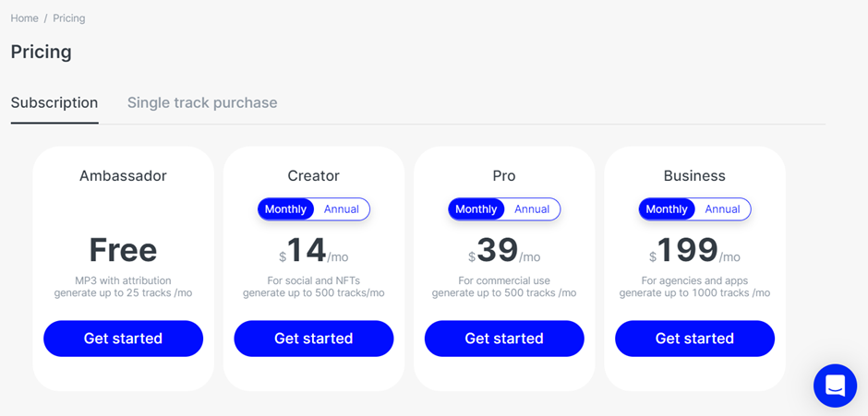Click the Free price on Ambassador card
Viewport: 868px width, 416px height.
tap(123, 250)
